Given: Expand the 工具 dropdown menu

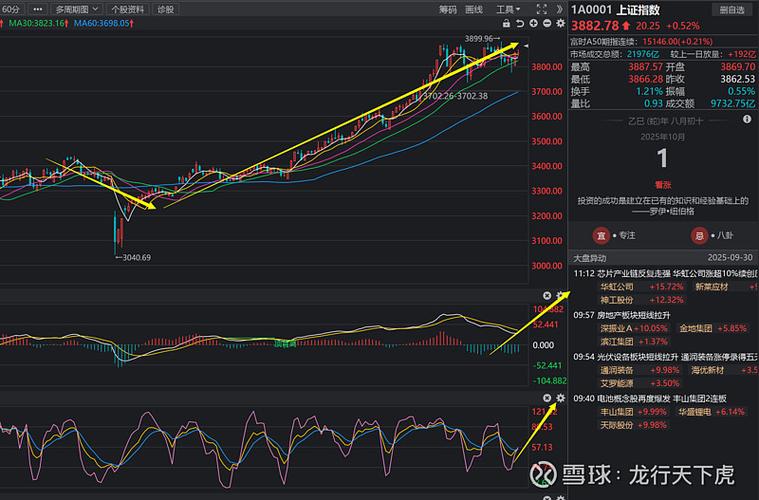Looking at the screenshot, I should [x=510, y=9].
